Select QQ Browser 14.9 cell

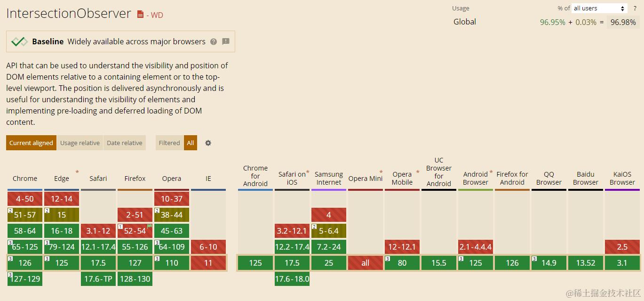click(549, 263)
